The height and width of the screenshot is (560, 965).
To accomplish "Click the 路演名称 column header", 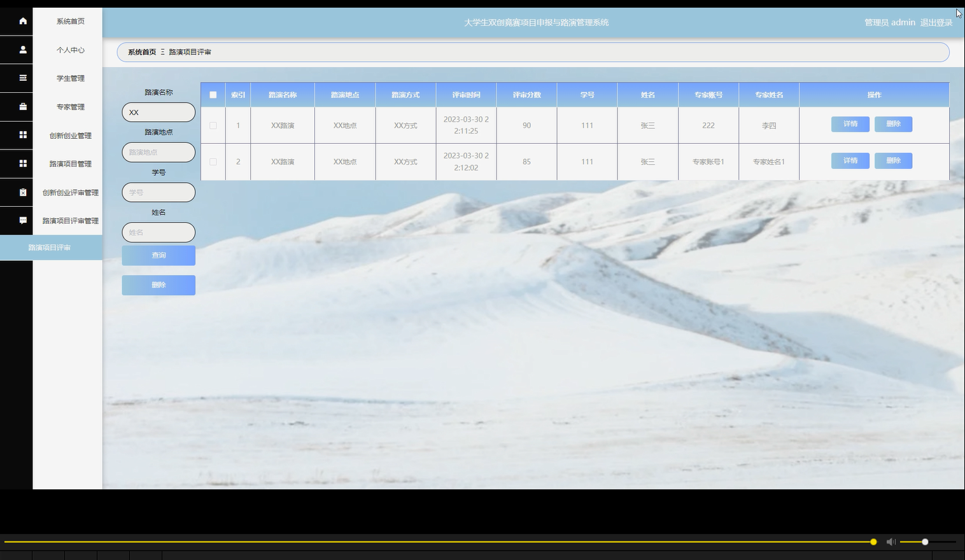I will pyautogui.click(x=283, y=95).
